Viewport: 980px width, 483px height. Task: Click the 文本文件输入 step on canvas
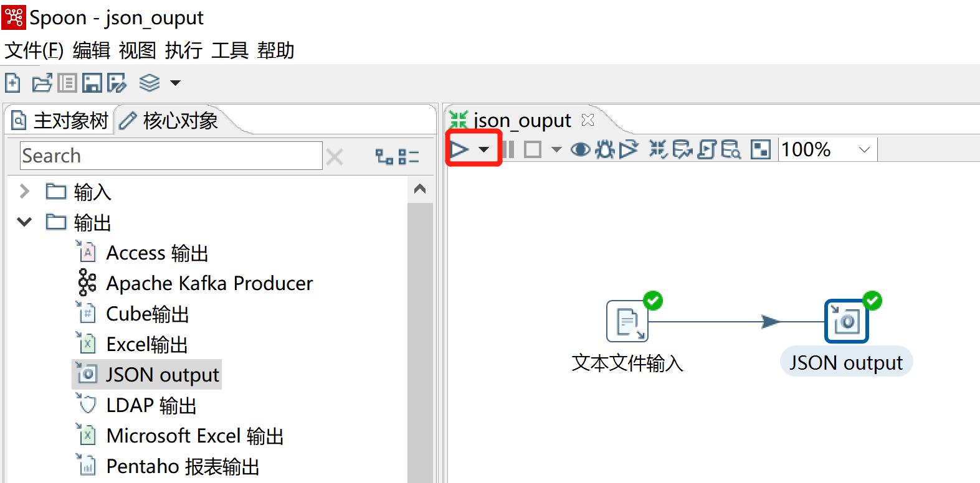coord(627,321)
